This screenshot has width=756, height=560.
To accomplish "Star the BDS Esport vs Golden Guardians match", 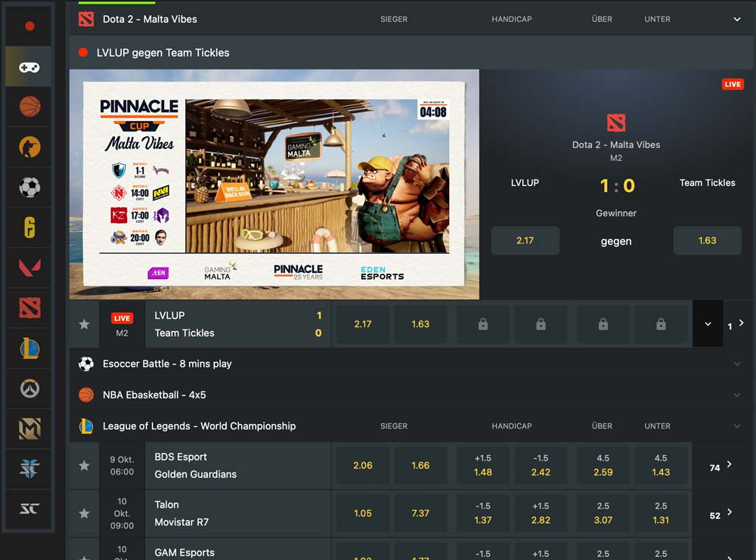I will click(x=83, y=466).
